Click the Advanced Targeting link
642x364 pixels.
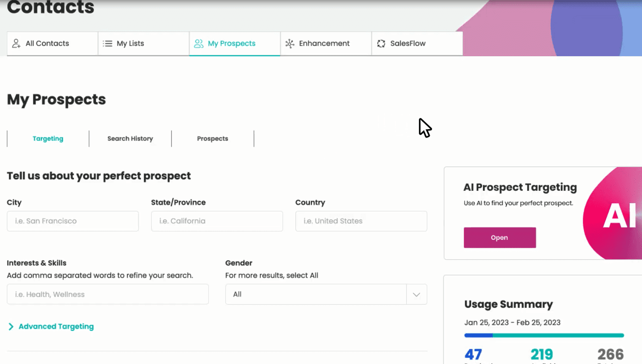click(56, 326)
